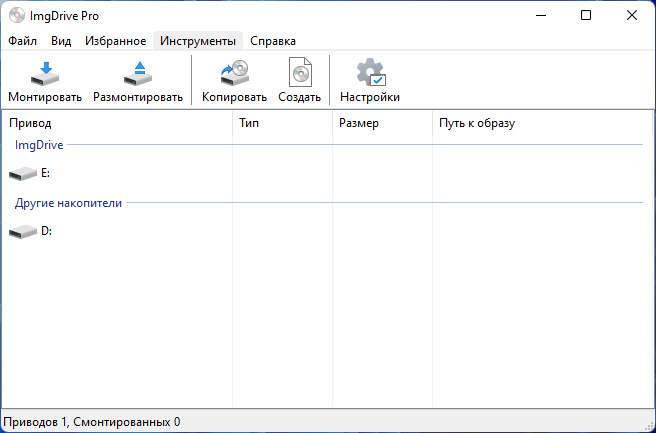Open the Вид menu
656x433 pixels.
61,41
